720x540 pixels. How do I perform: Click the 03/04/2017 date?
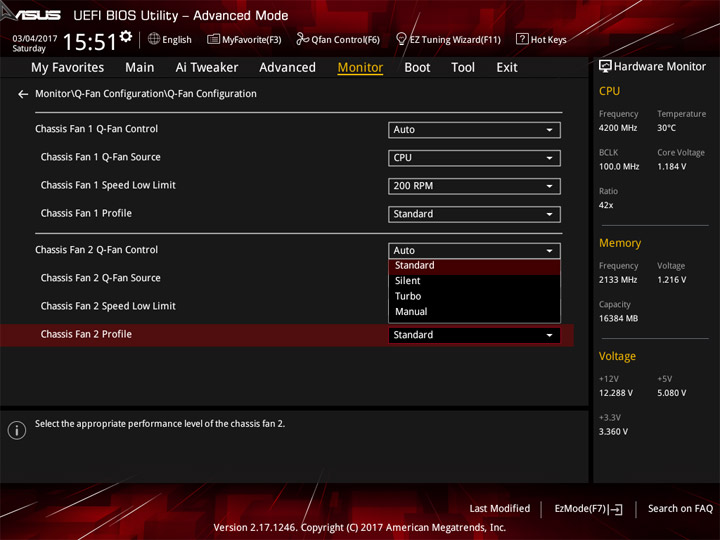coord(34,39)
